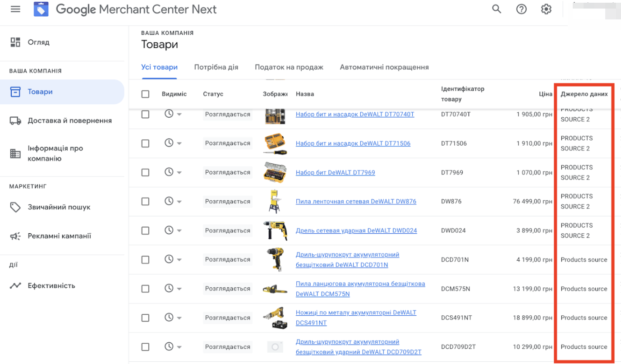
Task: Open search in Merchant Center
Action: 496,9
